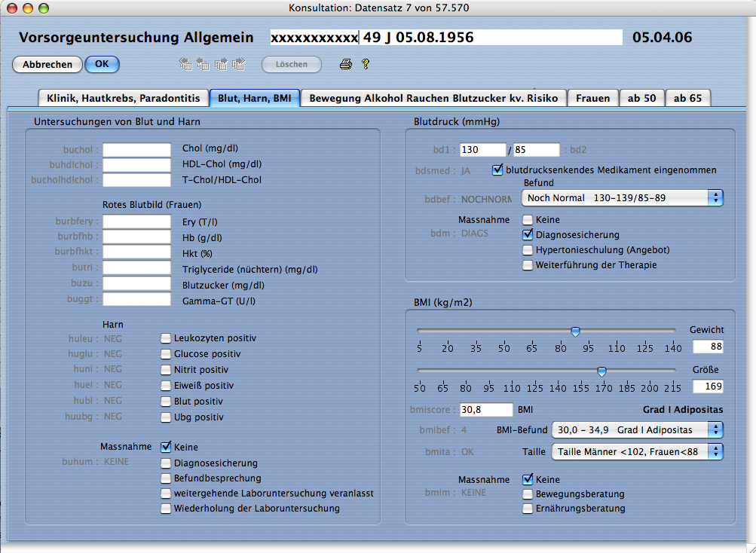The image size is (756, 553).
Task: Click the Gewicht value field showing 88
Action: 708,346
